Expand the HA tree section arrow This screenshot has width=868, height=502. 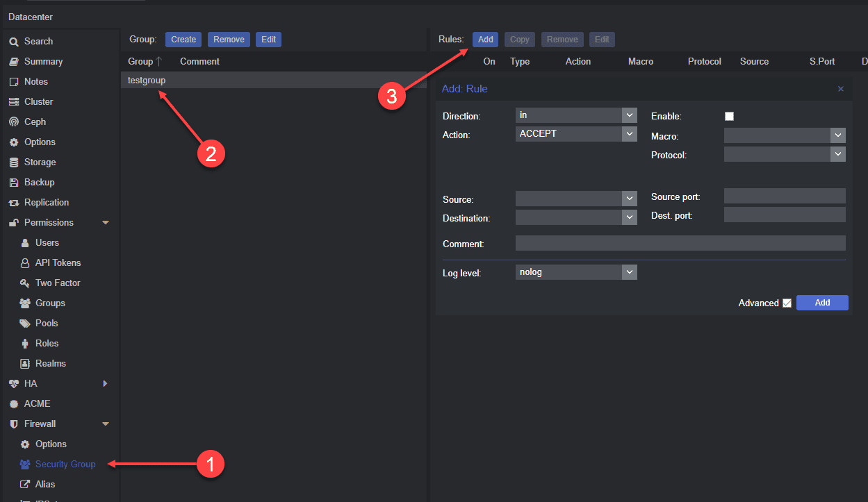[x=106, y=384]
